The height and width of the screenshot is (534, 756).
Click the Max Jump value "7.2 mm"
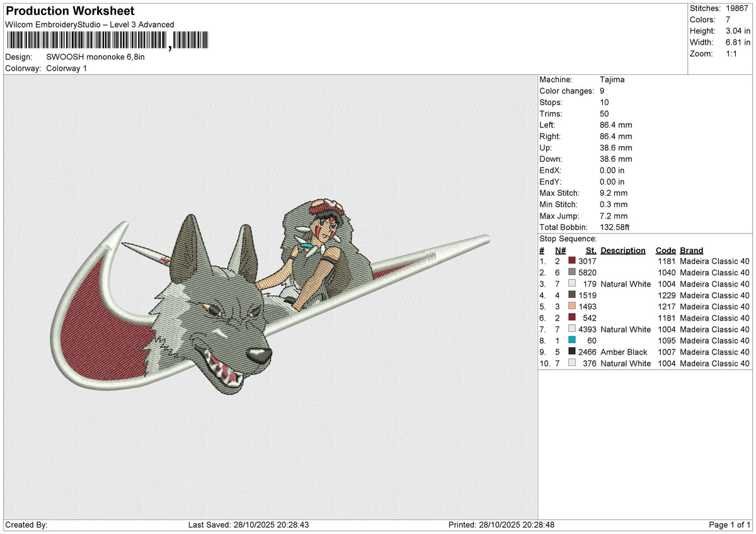coord(614,216)
